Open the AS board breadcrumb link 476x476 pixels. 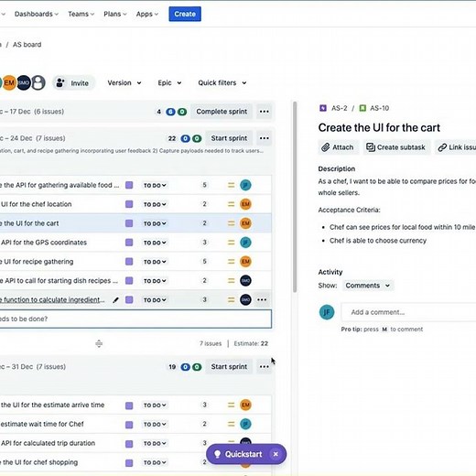(27, 45)
